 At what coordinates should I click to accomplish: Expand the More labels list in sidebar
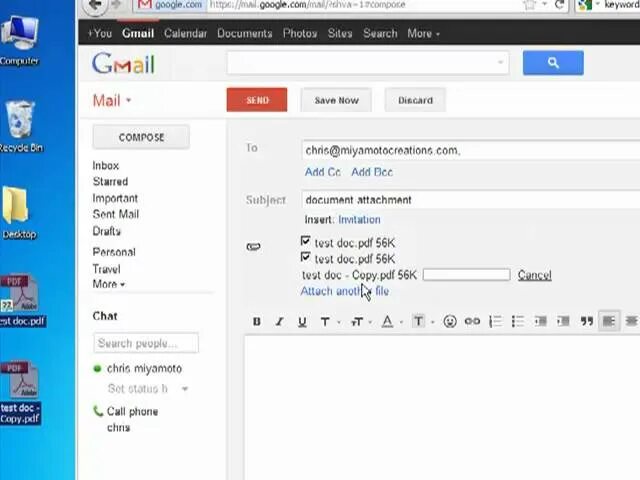coord(109,284)
